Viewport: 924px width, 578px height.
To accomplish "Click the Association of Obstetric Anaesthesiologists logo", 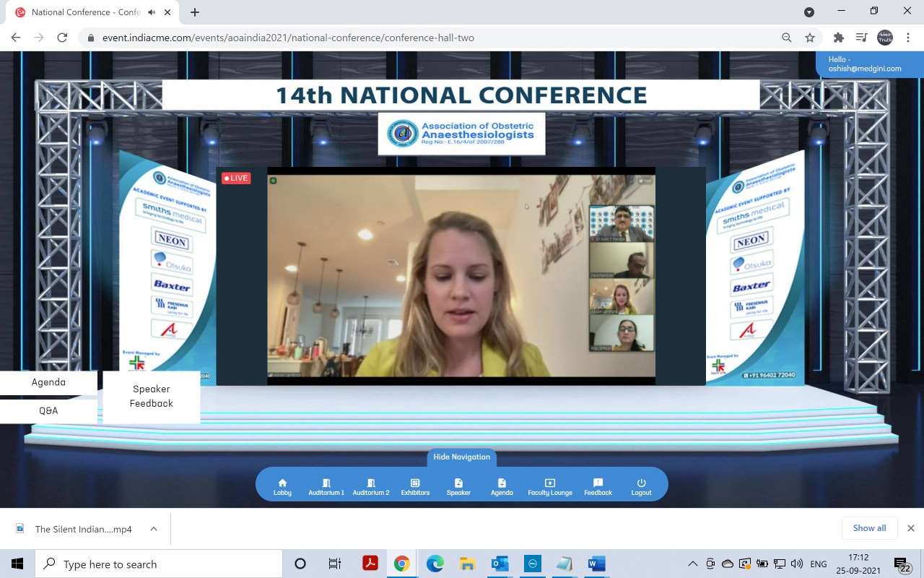I will click(461, 134).
